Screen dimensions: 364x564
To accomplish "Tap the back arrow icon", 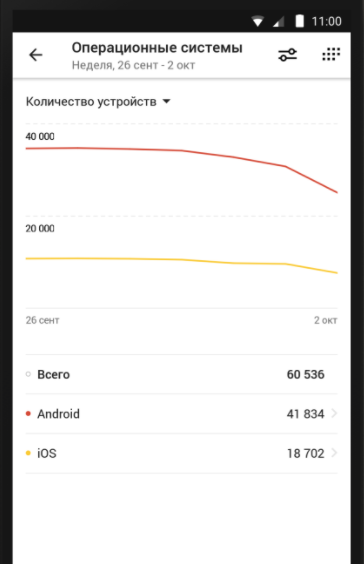I will click(x=36, y=55).
